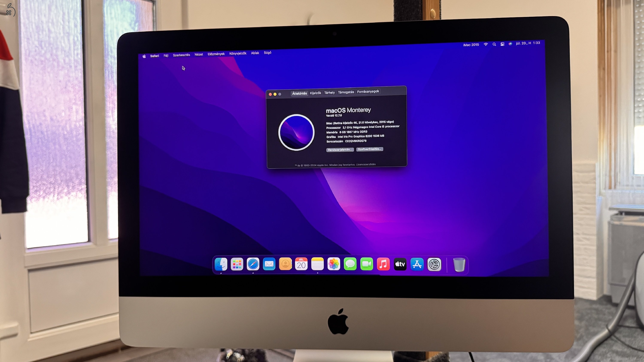Switch to the Tárhely tab
644x362 pixels.
click(x=330, y=93)
